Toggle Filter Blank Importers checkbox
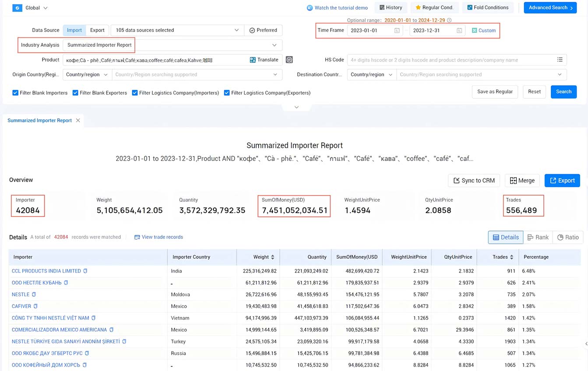The width and height of the screenshot is (588, 371). (x=15, y=93)
